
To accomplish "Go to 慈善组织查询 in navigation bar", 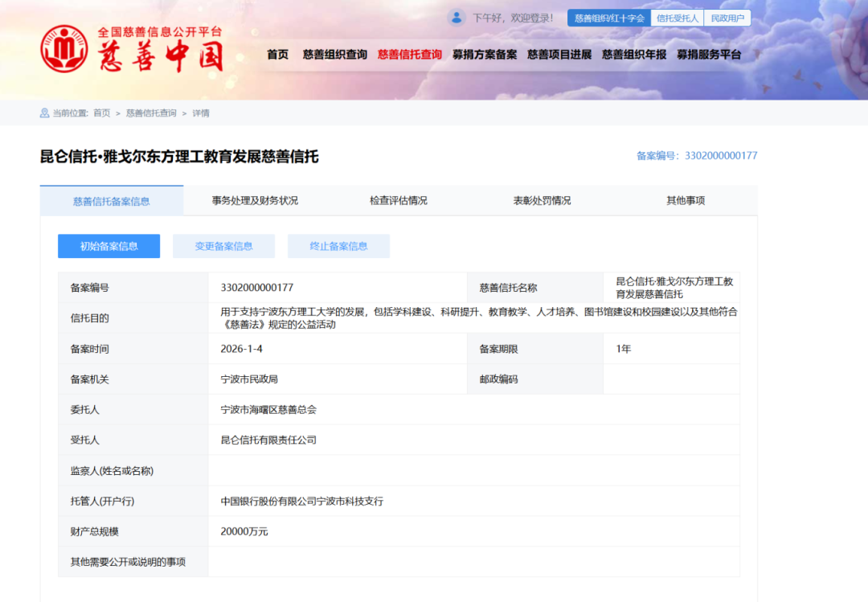I will tap(334, 55).
